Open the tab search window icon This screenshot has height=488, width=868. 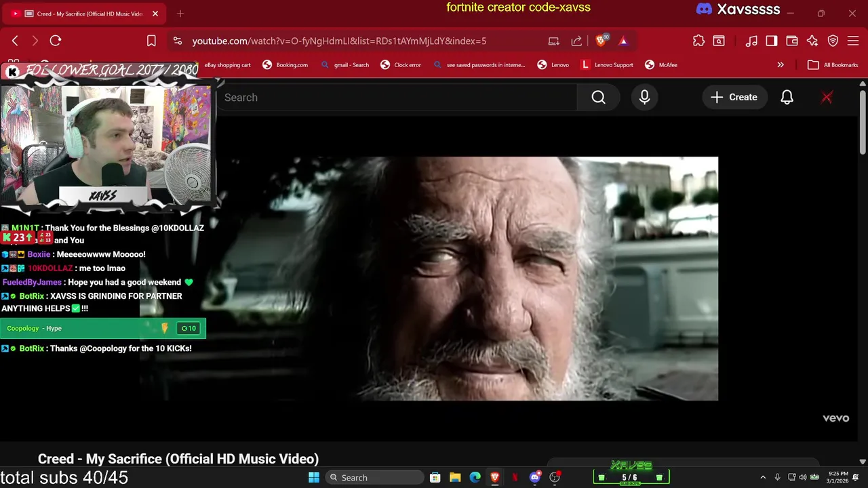coord(719,41)
